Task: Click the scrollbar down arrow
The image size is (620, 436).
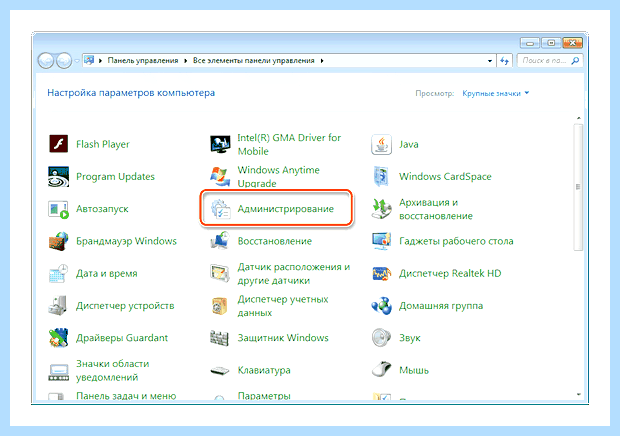Action: [578, 394]
